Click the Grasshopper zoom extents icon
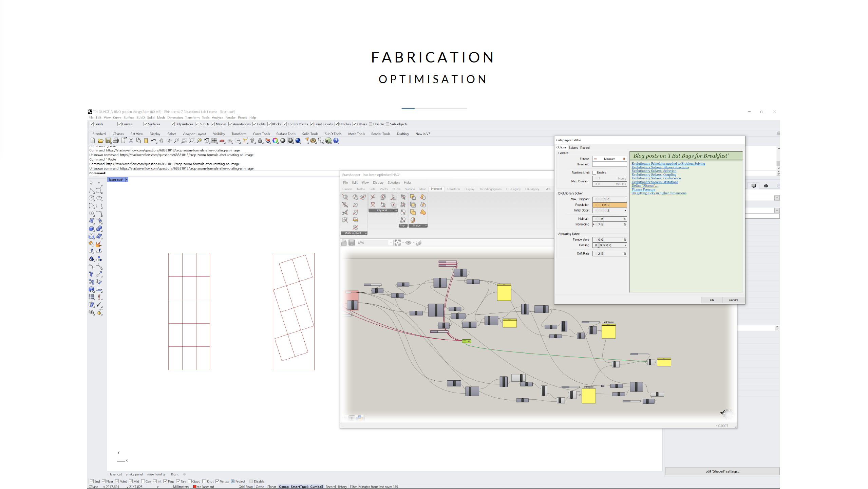The width and height of the screenshot is (868, 489). 397,243
